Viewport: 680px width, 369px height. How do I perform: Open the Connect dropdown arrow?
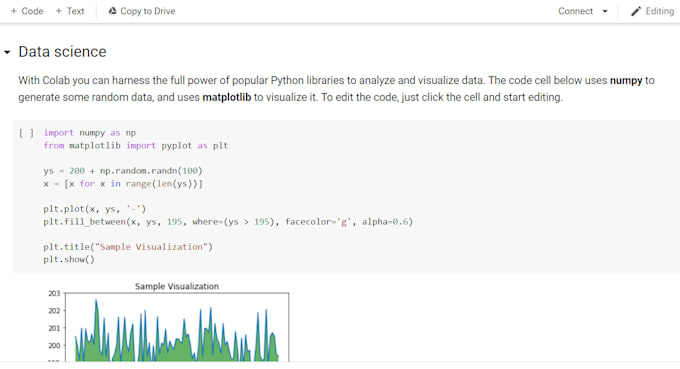(x=605, y=11)
